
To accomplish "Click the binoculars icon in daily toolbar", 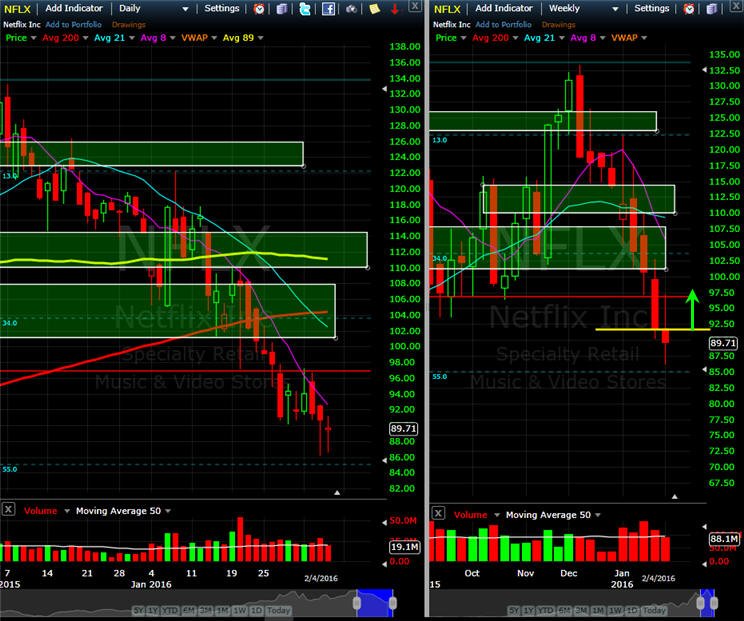I will [x=351, y=9].
